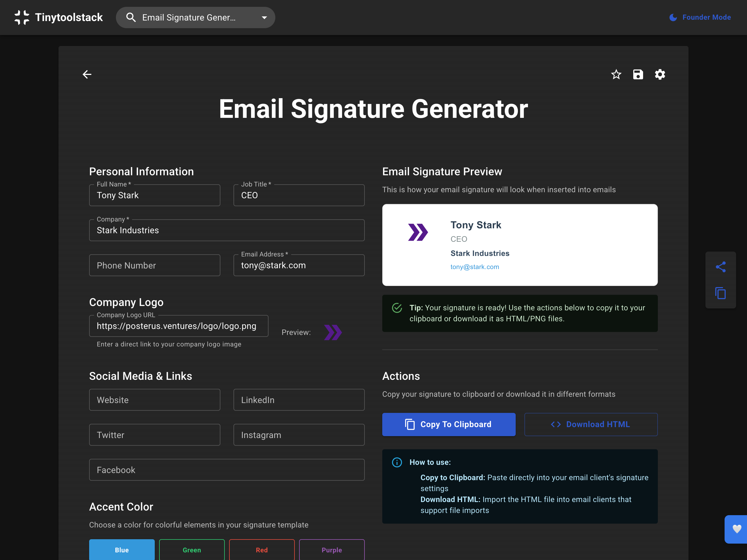This screenshot has height=560, width=747.
Task: Click the share icon on side panel
Action: coord(720,267)
